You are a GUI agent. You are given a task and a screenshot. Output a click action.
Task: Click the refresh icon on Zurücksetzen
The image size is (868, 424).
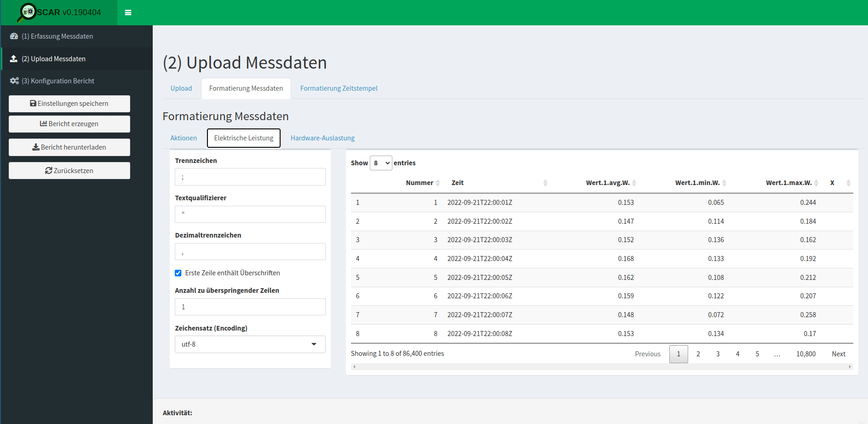coord(48,170)
